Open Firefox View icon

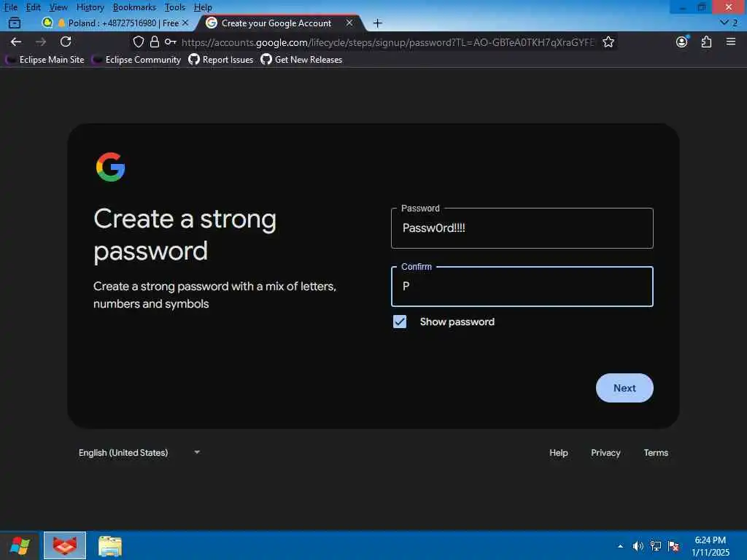point(15,23)
